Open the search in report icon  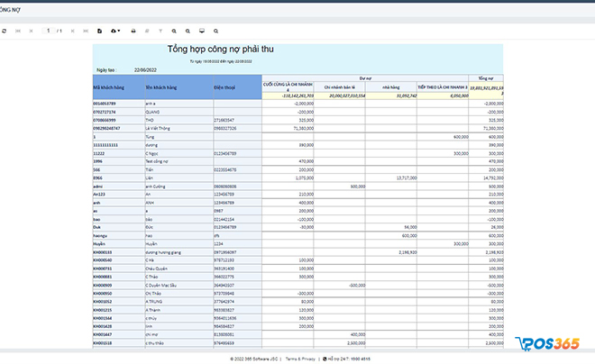pyautogui.click(x=215, y=32)
